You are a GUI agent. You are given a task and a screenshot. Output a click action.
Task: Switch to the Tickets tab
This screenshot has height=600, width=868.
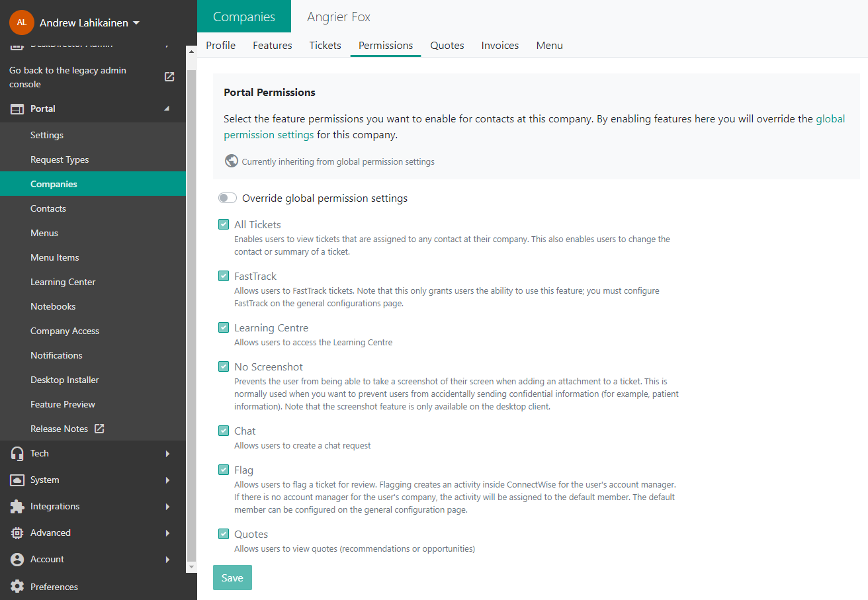pos(325,45)
